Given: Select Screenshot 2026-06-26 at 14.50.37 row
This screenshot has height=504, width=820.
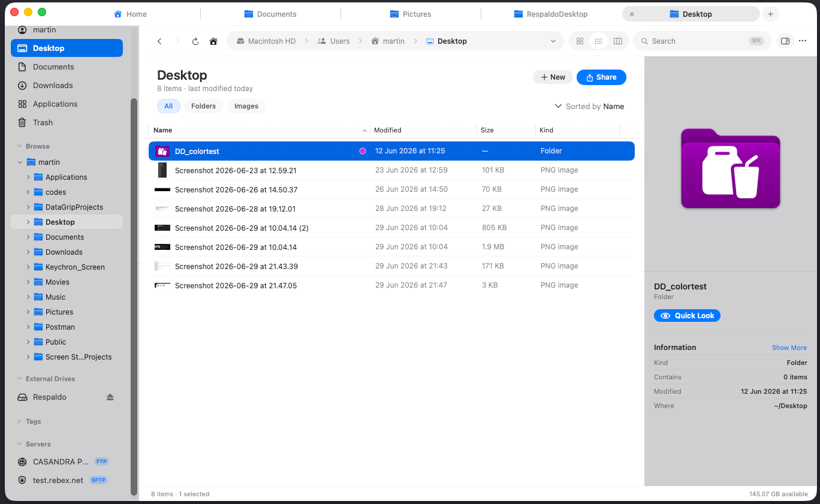Looking at the screenshot, I should (391, 189).
